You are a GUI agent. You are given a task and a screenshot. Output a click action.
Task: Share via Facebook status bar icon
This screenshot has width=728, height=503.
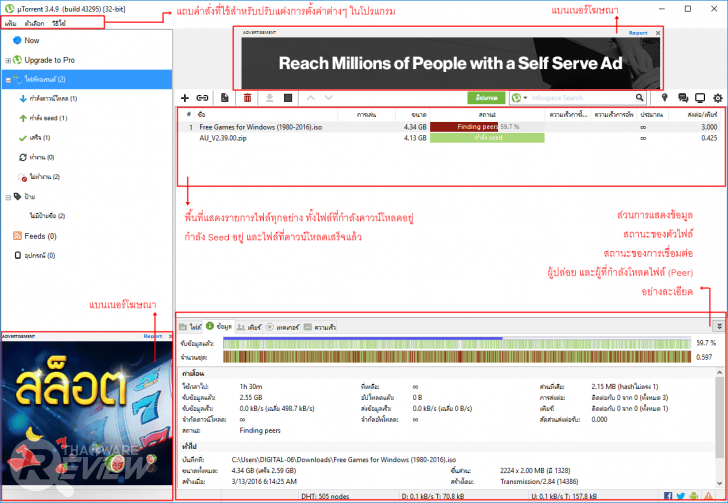668,496
